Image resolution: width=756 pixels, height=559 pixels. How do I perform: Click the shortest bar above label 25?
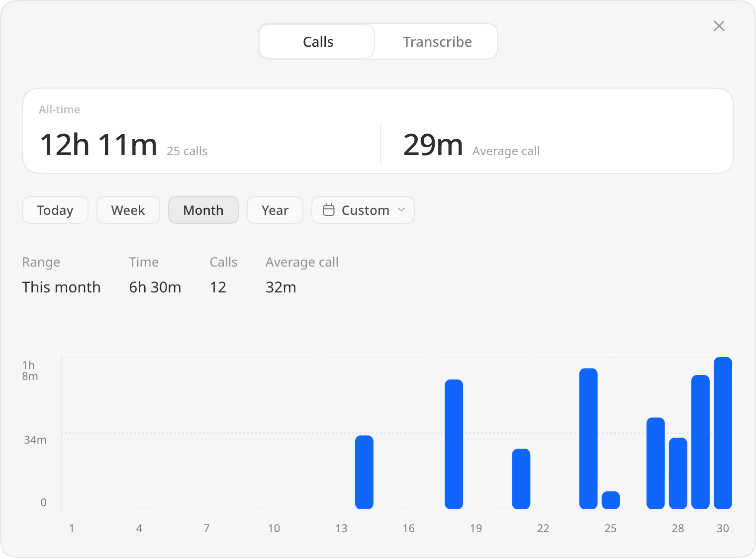611,500
